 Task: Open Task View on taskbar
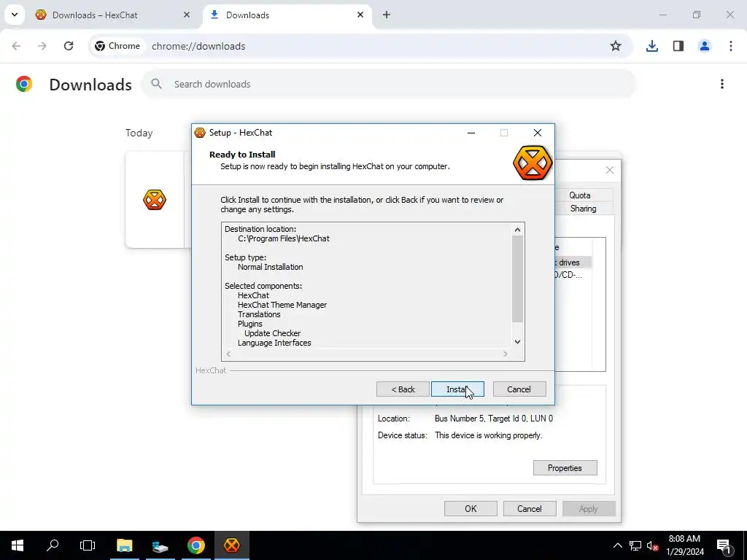(x=88, y=545)
